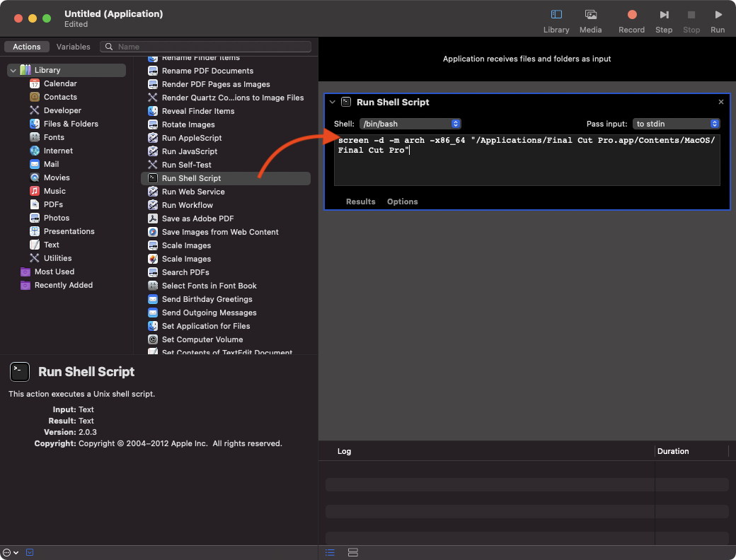Select the PDFs library category

coord(53,204)
